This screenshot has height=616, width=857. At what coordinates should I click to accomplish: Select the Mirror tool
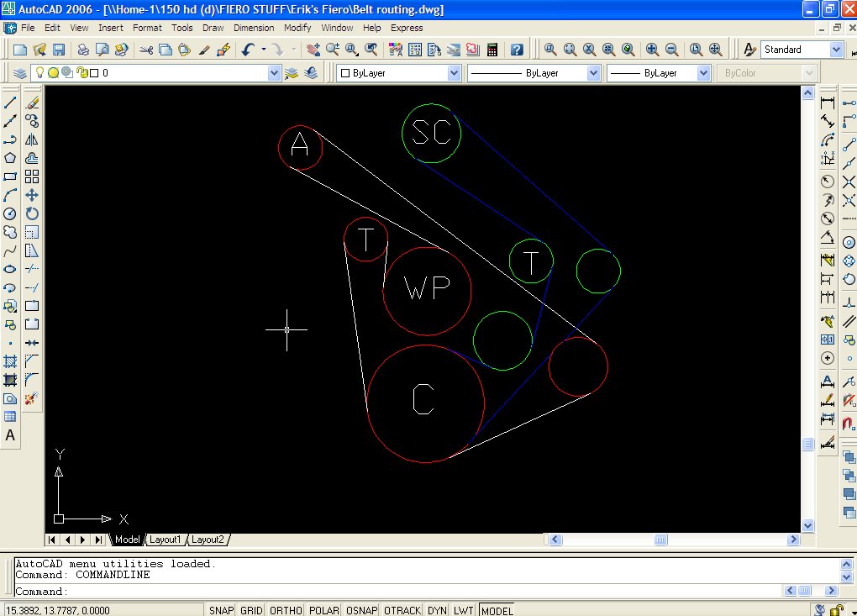[x=32, y=140]
